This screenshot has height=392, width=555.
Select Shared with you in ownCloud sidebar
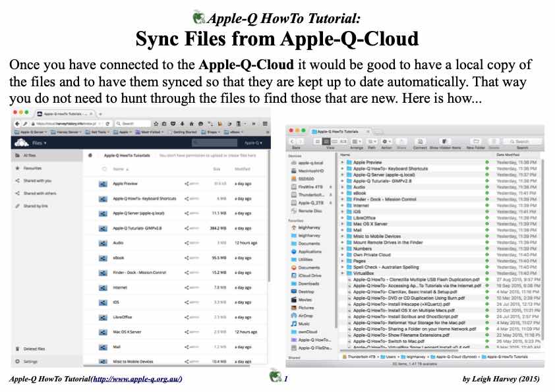point(34,181)
